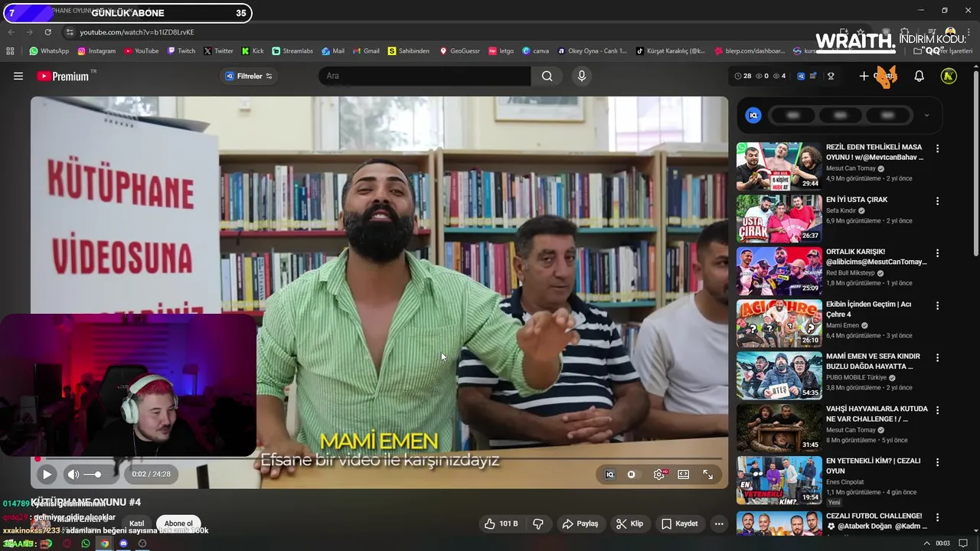Open letgo bookmark

pyautogui.click(x=501, y=51)
